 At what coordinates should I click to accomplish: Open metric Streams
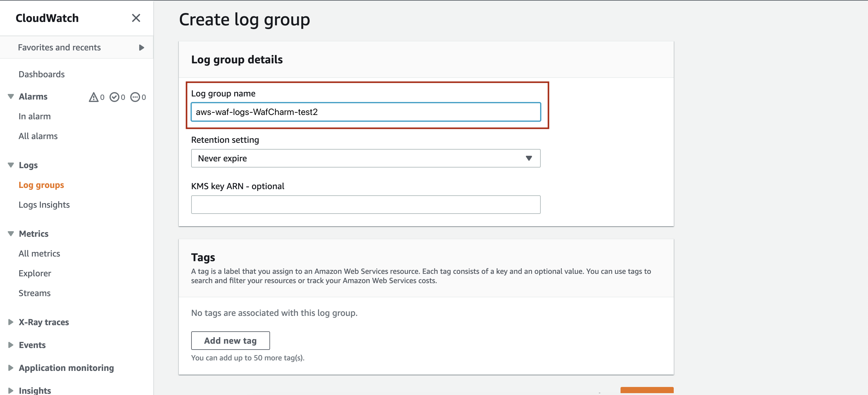click(34, 293)
